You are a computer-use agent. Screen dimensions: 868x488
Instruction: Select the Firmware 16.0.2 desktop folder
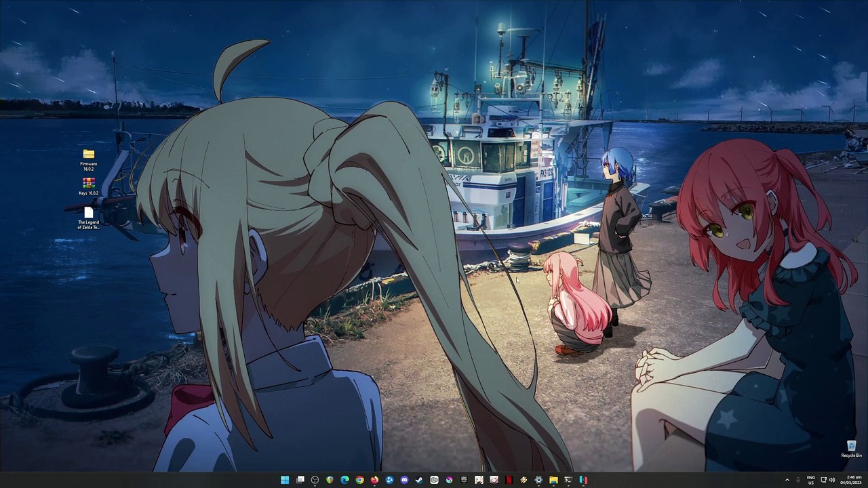pos(88,160)
